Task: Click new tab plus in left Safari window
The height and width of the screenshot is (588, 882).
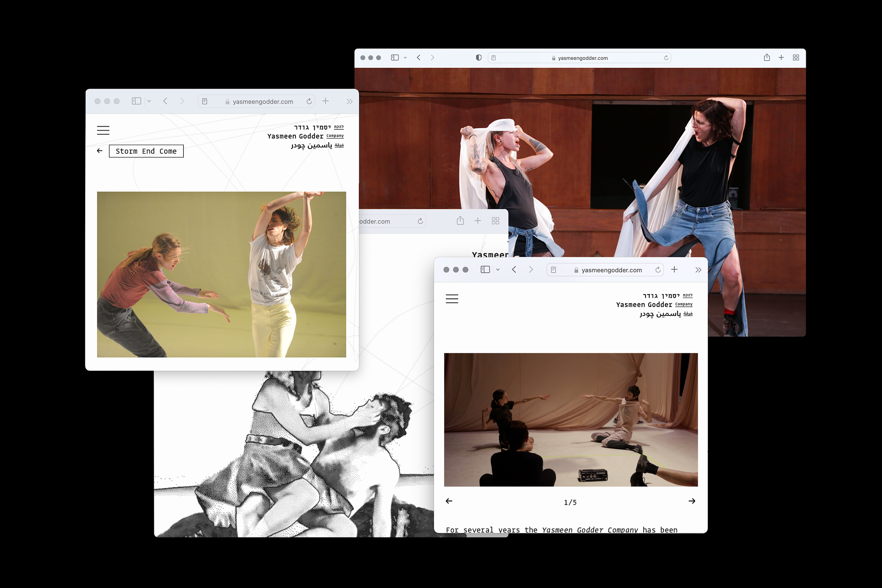Action: pyautogui.click(x=326, y=101)
